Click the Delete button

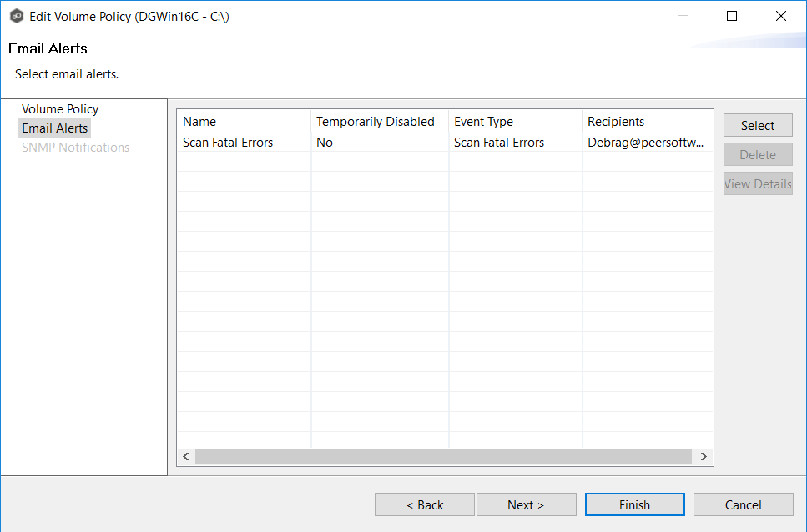(x=757, y=155)
